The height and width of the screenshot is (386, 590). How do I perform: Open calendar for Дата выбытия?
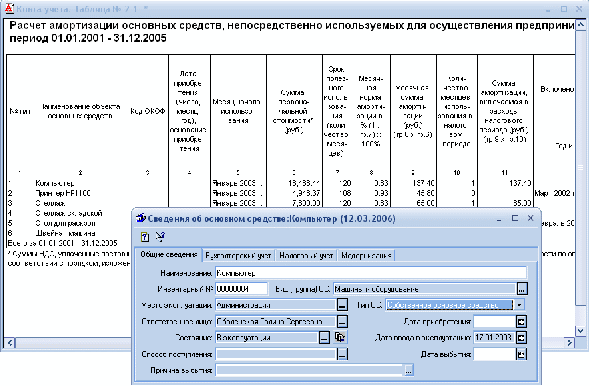[521, 354]
